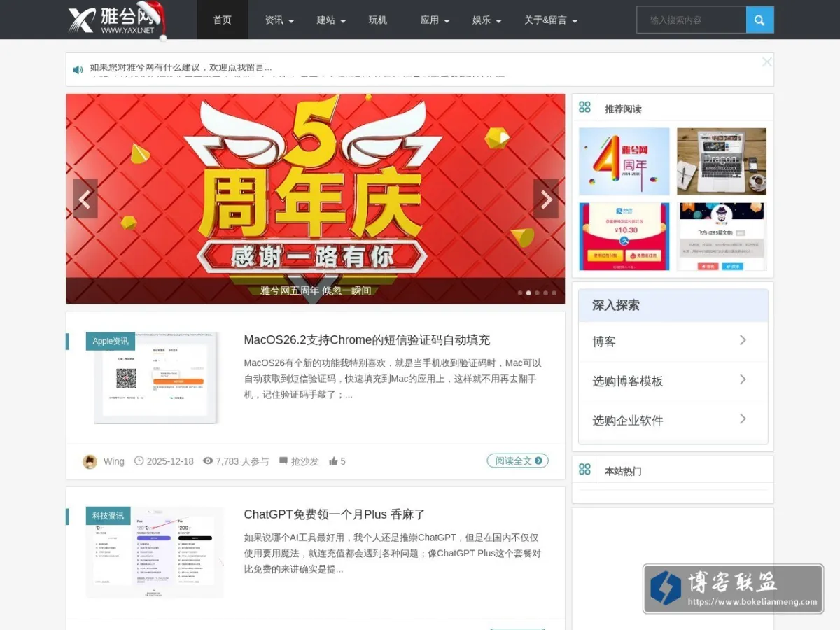Open 博客 chevron arrow

(743, 340)
